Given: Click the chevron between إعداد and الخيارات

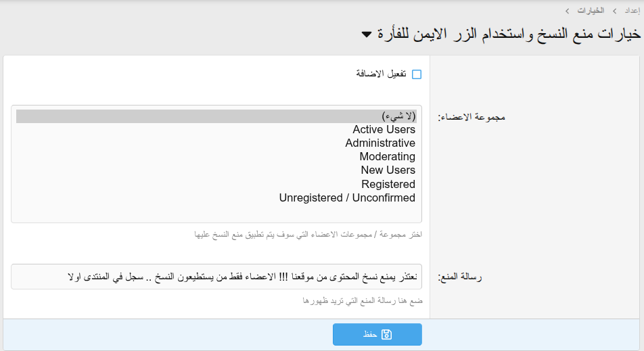Looking at the screenshot, I should (614, 11).
